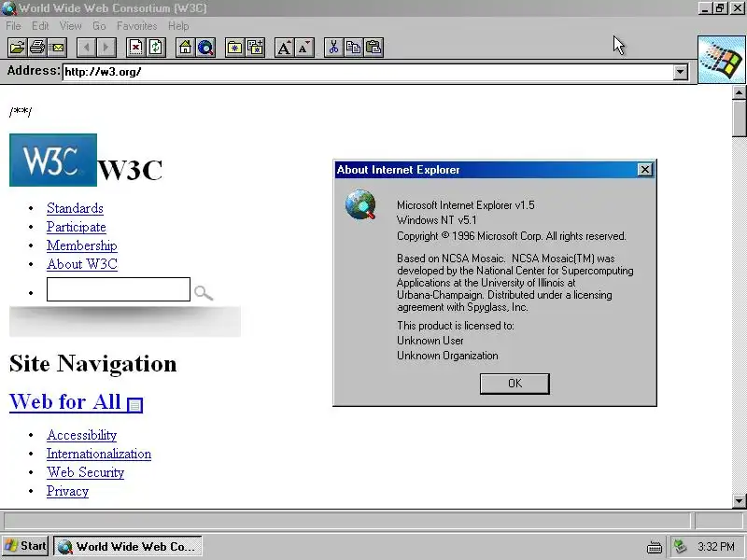This screenshot has height=560, width=747.
Task: Click the Windows flag logo beside the address bar
Action: (722, 60)
